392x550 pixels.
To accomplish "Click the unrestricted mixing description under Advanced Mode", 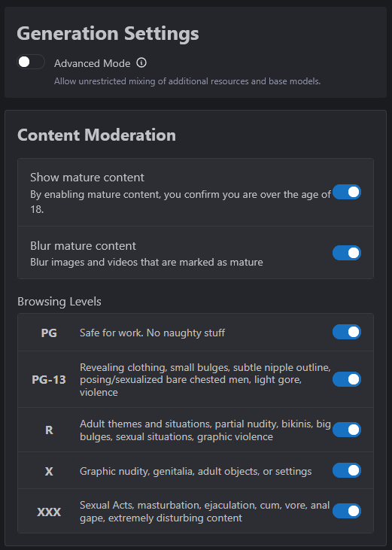I will tap(187, 81).
